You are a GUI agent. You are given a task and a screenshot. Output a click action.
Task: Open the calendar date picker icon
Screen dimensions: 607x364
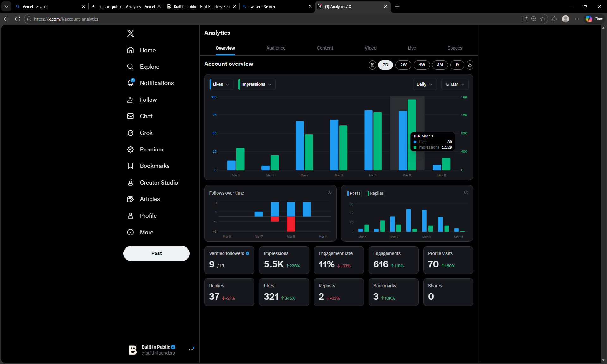pyautogui.click(x=372, y=65)
